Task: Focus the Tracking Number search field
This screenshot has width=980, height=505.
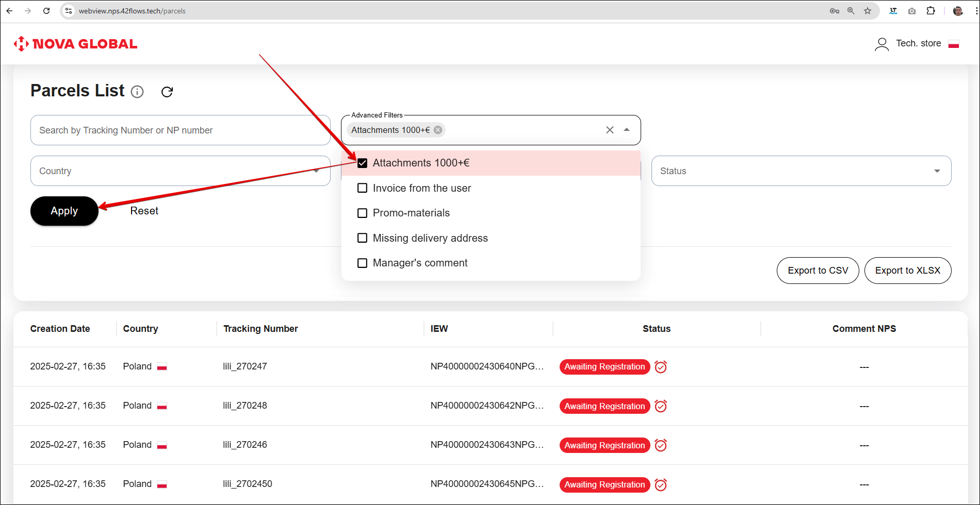Action: (180, 130)
